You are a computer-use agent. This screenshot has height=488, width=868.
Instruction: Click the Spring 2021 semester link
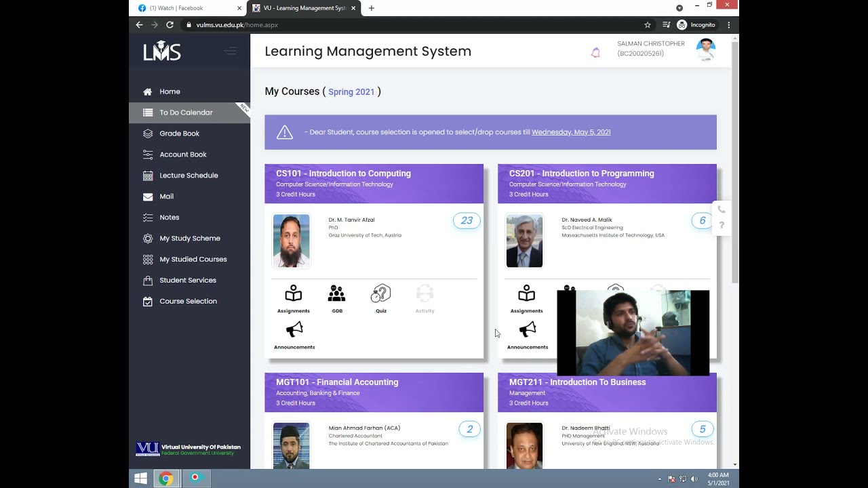[x=351, y=91]
